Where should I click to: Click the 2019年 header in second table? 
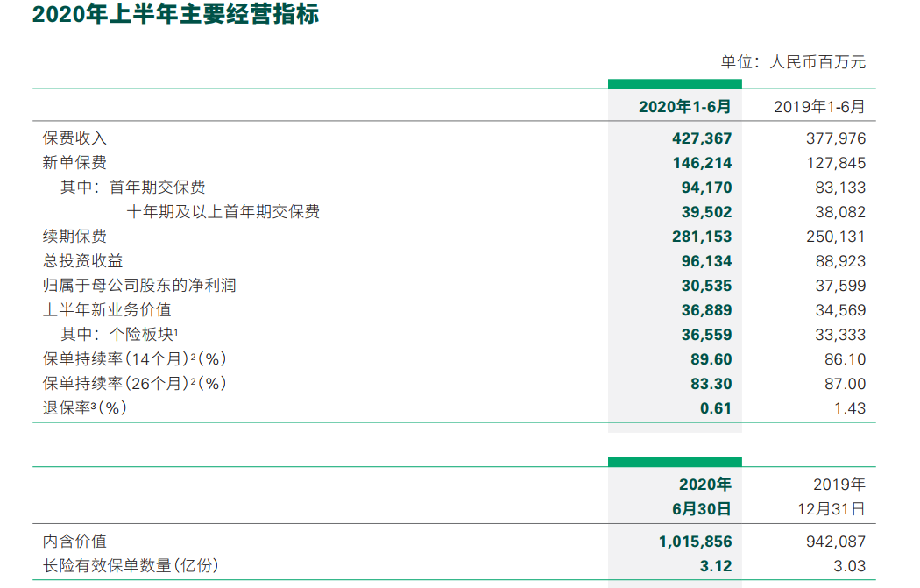(839, 485)
